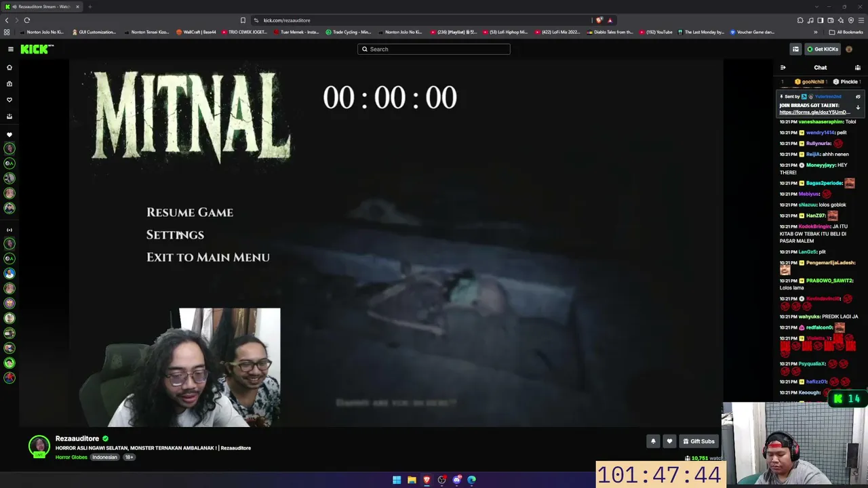
Task: Choose Exit to Main Menu
Action: tap(208, 257)
